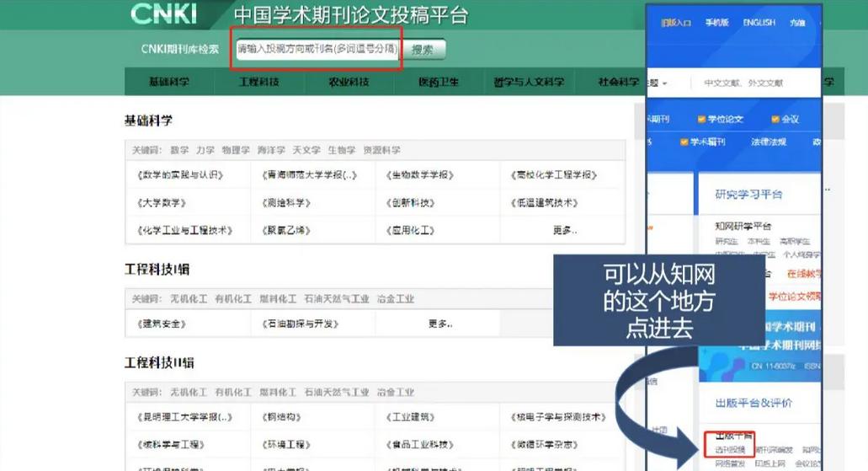The width and height of the screenshot is (868, 471).
Task: Switch to the 农业科技 tab
Action: pyautogui.click(x=349, y=82)
